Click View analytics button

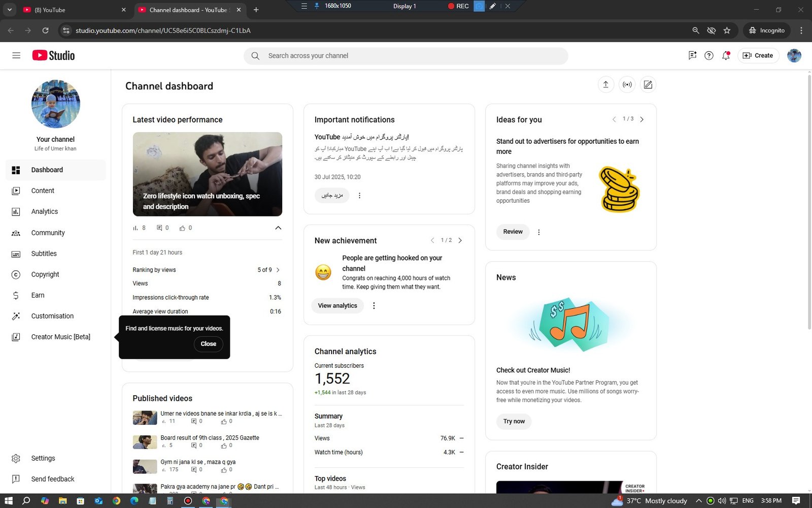click(337, 306)
